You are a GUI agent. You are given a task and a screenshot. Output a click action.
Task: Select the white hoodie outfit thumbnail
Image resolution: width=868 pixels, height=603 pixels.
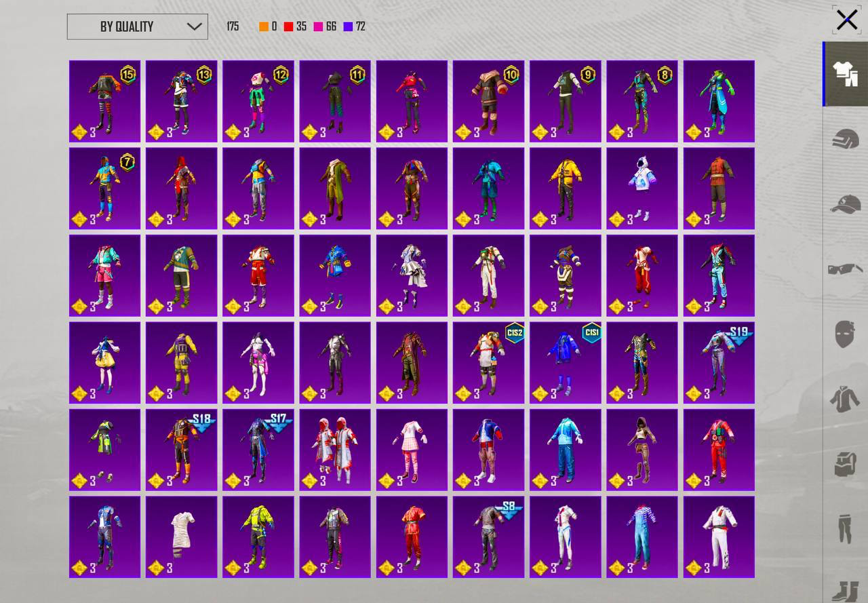pos(642,189)
